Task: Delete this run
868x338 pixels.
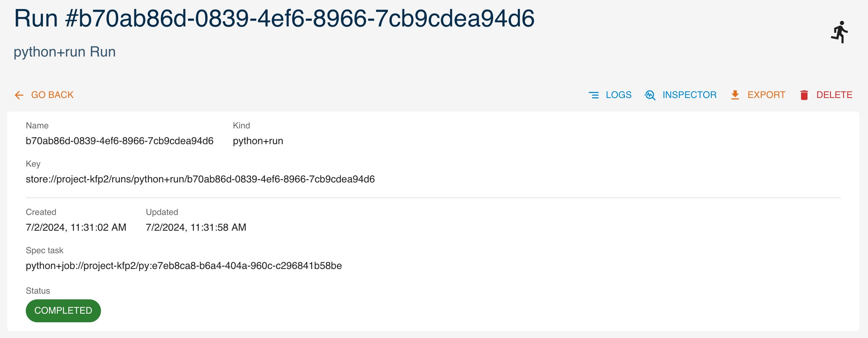Action: 834,95
